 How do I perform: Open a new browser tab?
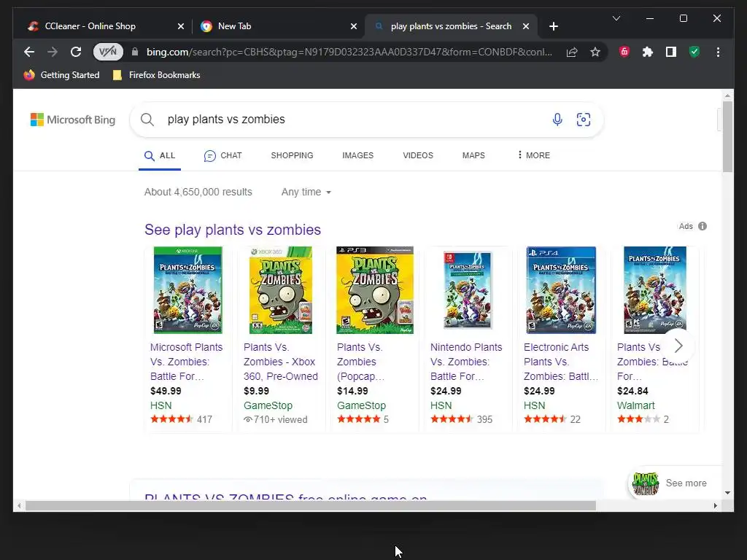point(553,26)
